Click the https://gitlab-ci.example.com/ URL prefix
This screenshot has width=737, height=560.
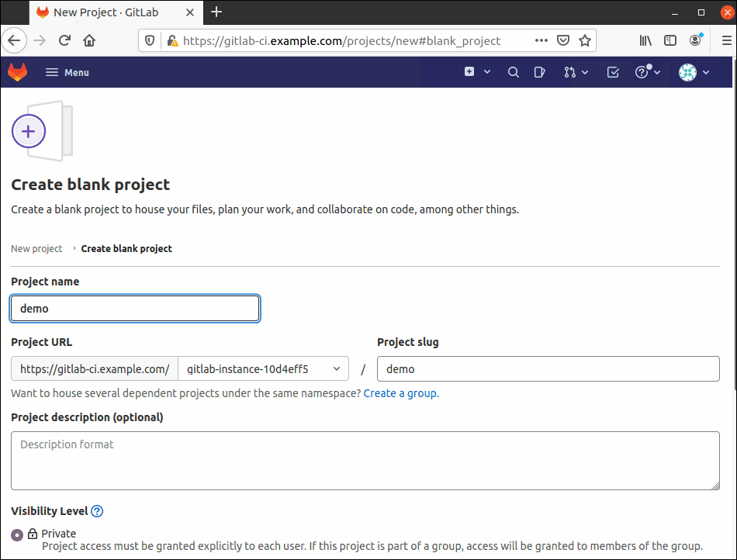(x=95, y=368)
